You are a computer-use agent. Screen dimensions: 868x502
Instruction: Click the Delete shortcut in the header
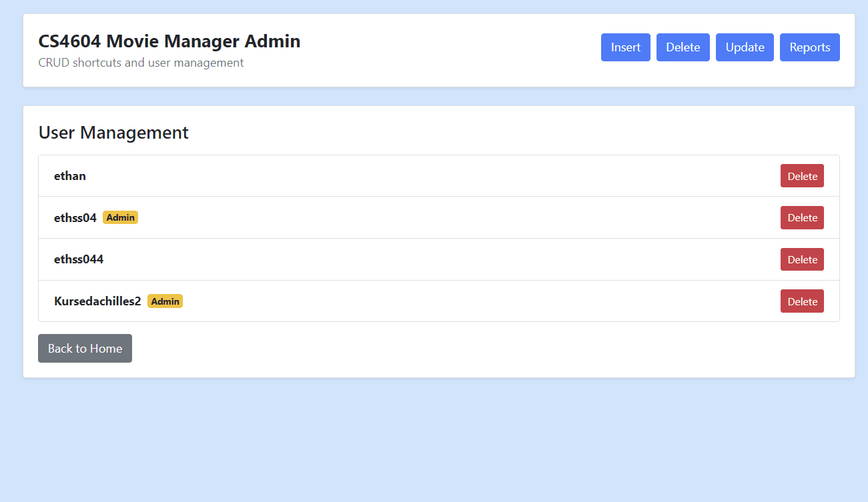coord(683,47)
